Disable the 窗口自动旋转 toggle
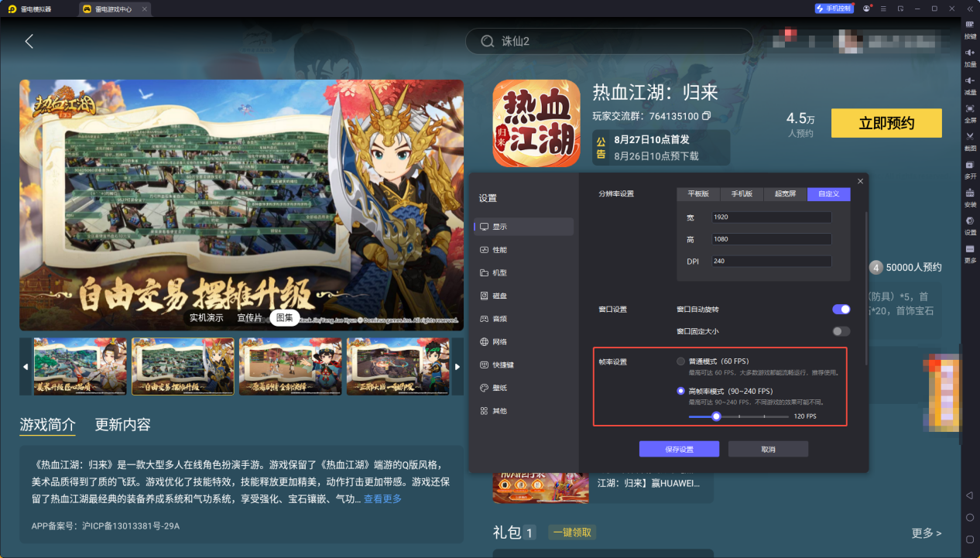The image size is (980, 558). coord(841,309)
